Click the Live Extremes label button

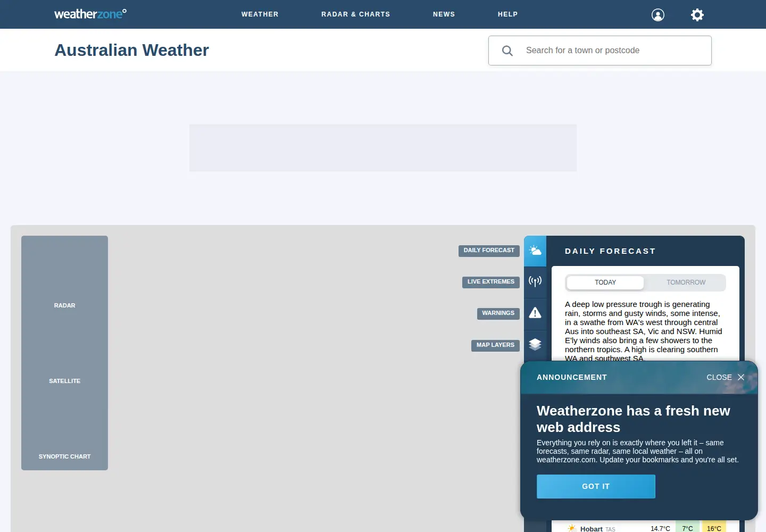click(x=491, y=282)
